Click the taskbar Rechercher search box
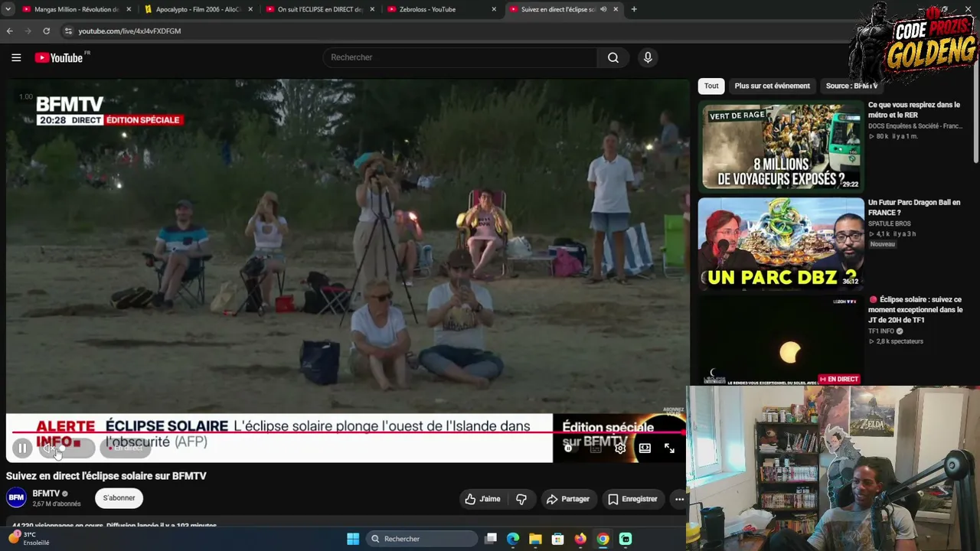Viewport: 980px width, 551px height. click(x=422, y=539)
